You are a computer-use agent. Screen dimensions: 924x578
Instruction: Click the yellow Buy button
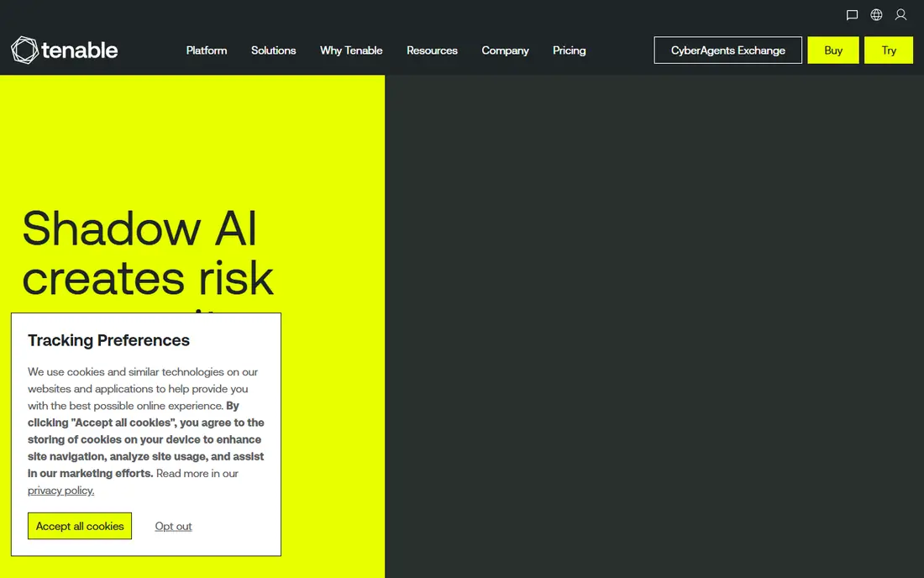tap(833, 50)
